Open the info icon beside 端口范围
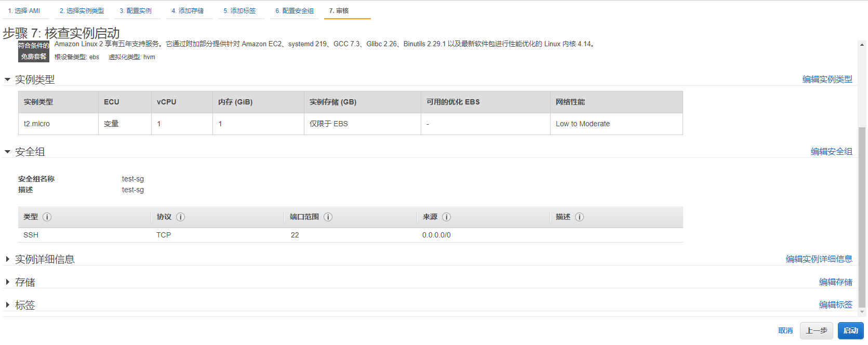 point(328,217)
